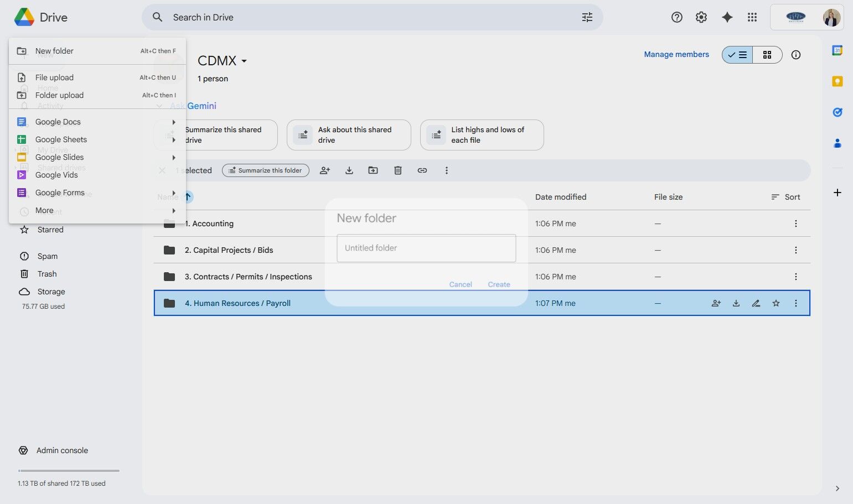
Task: Switch to list layout view
Action: coord(737,55)
